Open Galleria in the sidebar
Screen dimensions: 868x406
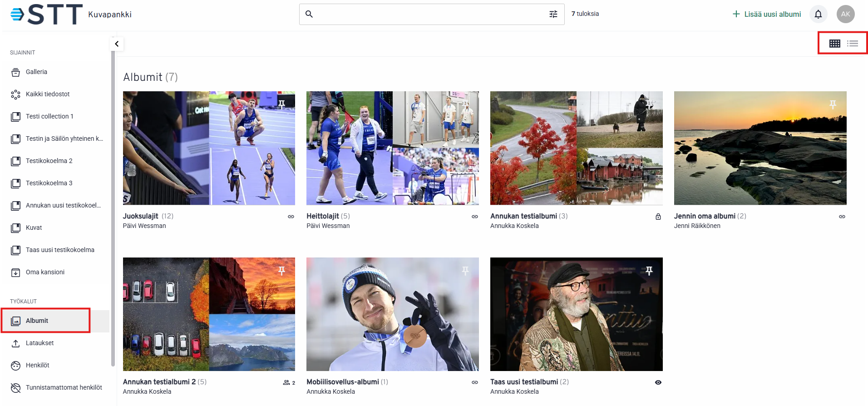(36, 72)
